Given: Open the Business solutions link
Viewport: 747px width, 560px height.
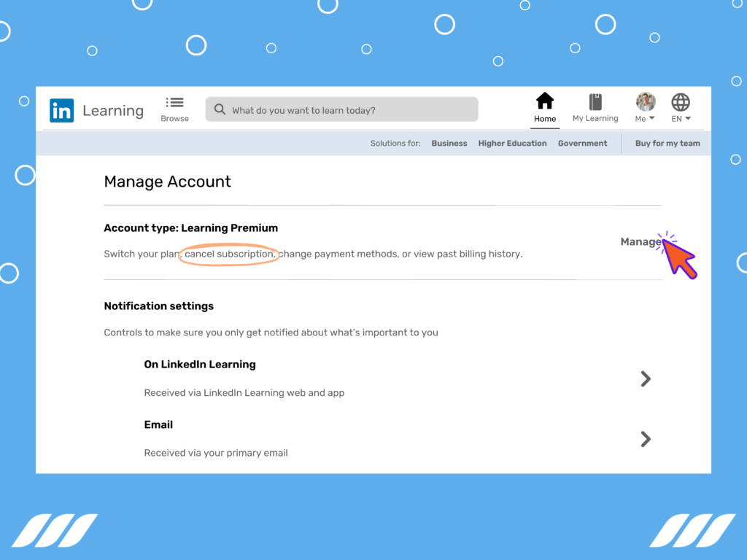Looking at the screenshot, I should (x=449, y=144).
